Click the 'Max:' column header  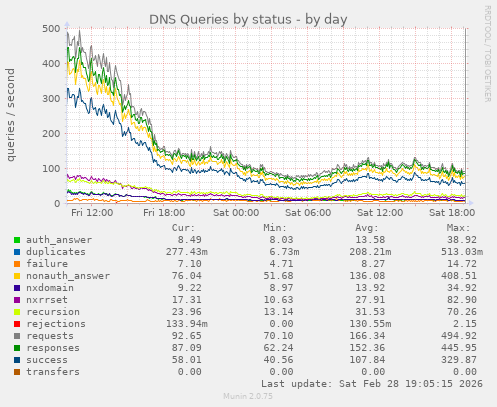click(x=458, y=228)
